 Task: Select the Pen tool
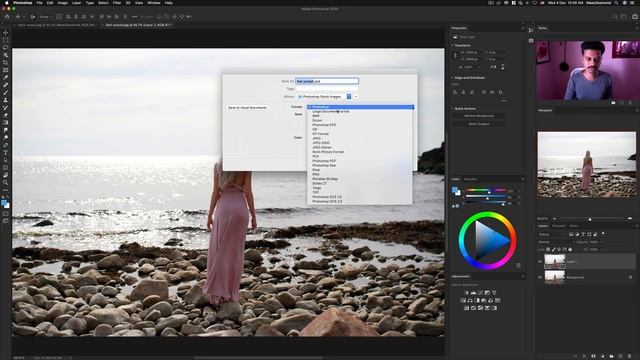[5, 145]
